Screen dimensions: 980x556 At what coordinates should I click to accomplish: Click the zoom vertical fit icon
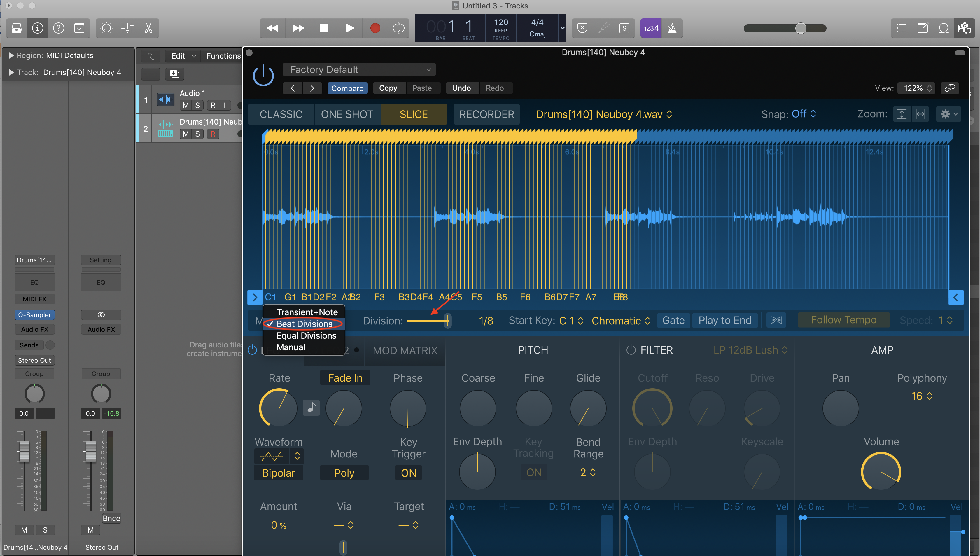point(901,114)
